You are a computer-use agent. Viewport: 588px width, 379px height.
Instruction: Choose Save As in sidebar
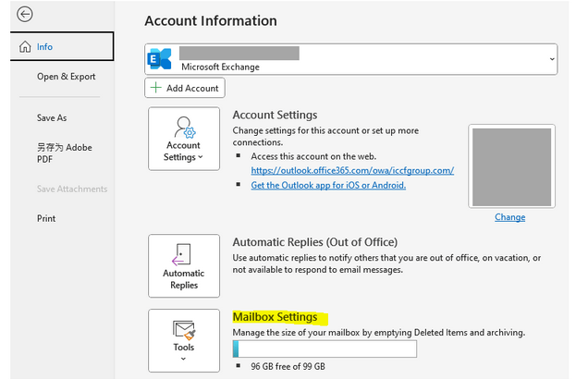tap(52, 118)
